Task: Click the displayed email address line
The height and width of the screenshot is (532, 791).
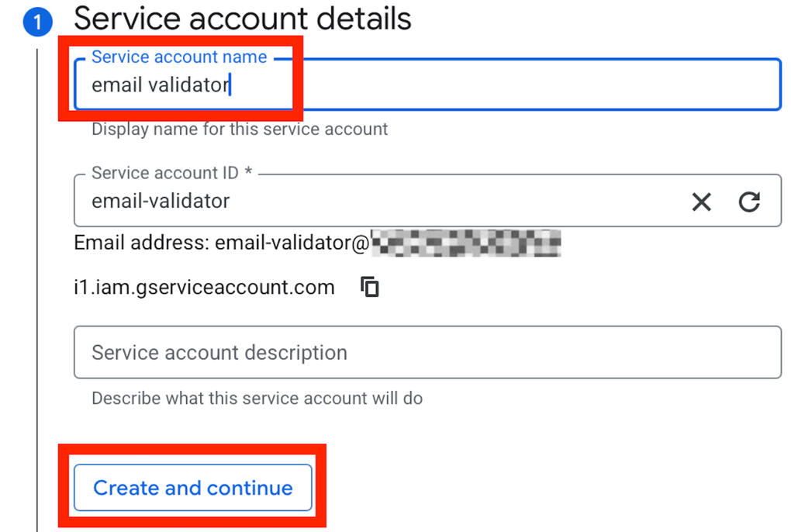Action: point(233,242)
